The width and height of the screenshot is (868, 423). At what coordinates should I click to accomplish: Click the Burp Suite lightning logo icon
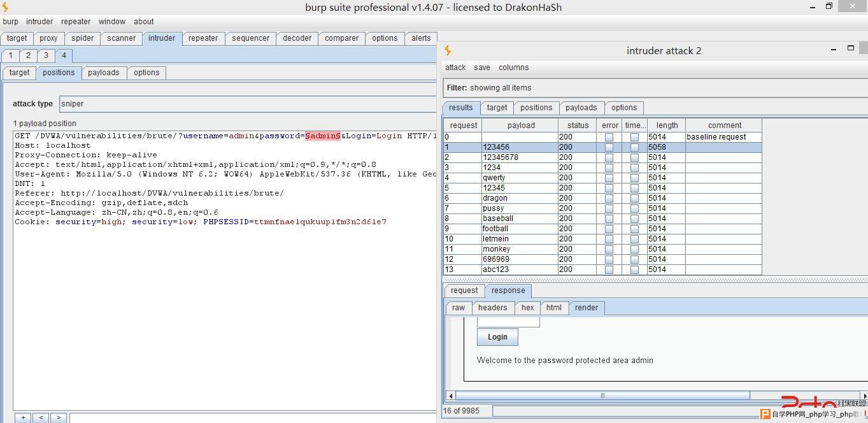pyautogui.click(x=5, y=7)
